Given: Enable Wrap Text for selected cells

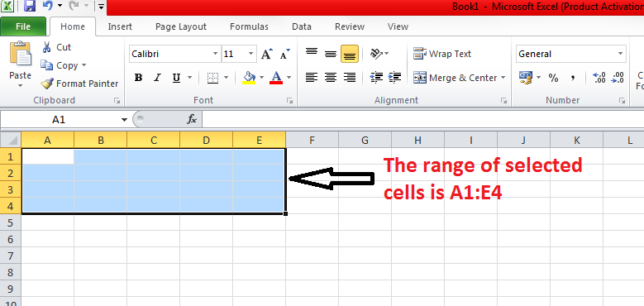Looking at the screenshot, I should point(442,54).
